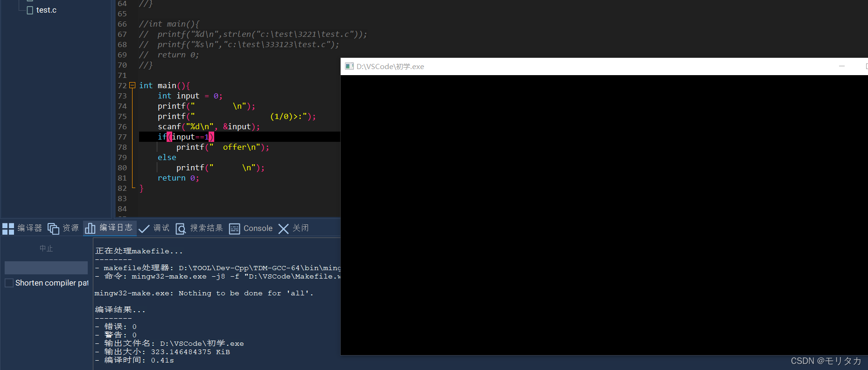The height and width of the screenshot is (370, 868).
Task: Click the 编译日志 bar chart icon
Action: click(x=90, y=228)
